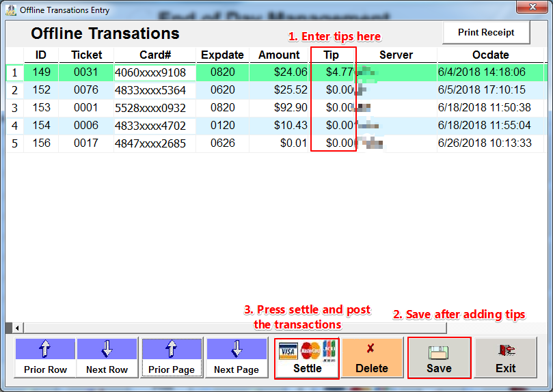This screenshot has height=392, width=553.
Task: Click the Card# column header
Action: point(155,55)
